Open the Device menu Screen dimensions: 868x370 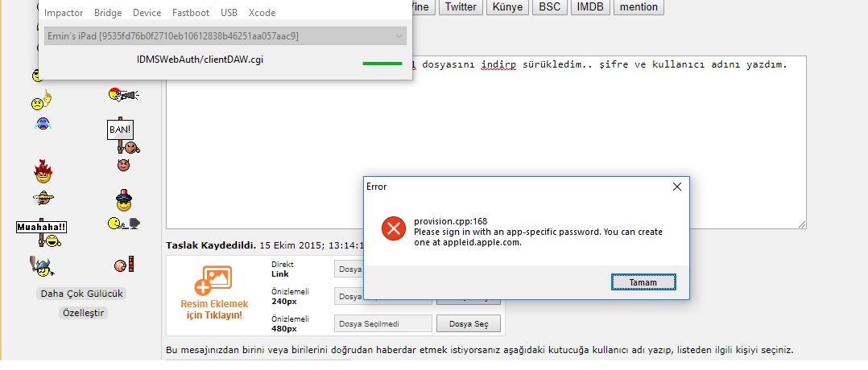click(147, 13)
